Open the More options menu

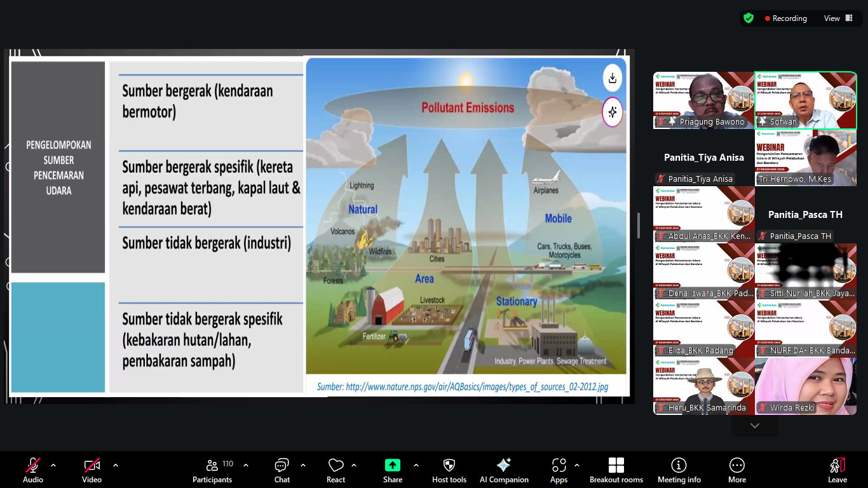coord(737,470)
